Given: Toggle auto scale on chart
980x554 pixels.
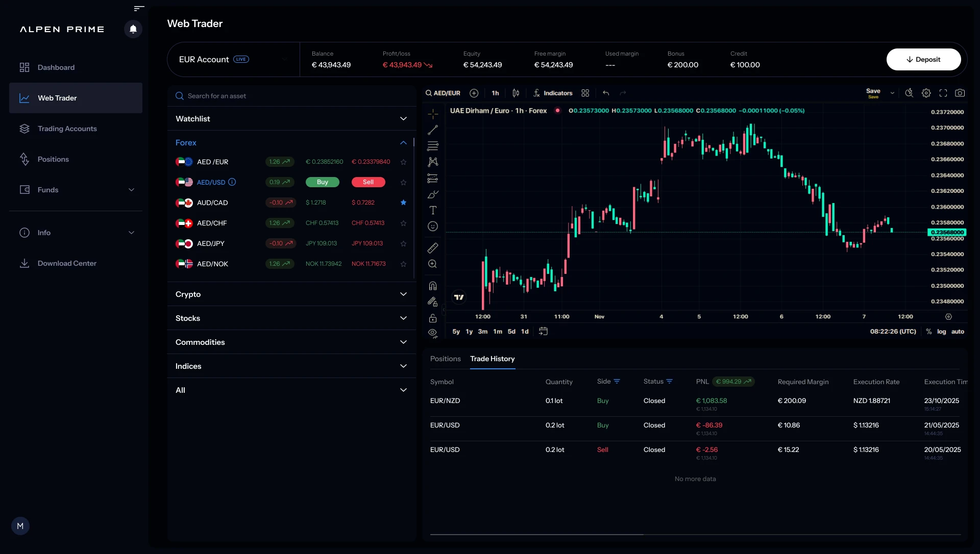Looking at the screenshot, I should tap(958, 332).
